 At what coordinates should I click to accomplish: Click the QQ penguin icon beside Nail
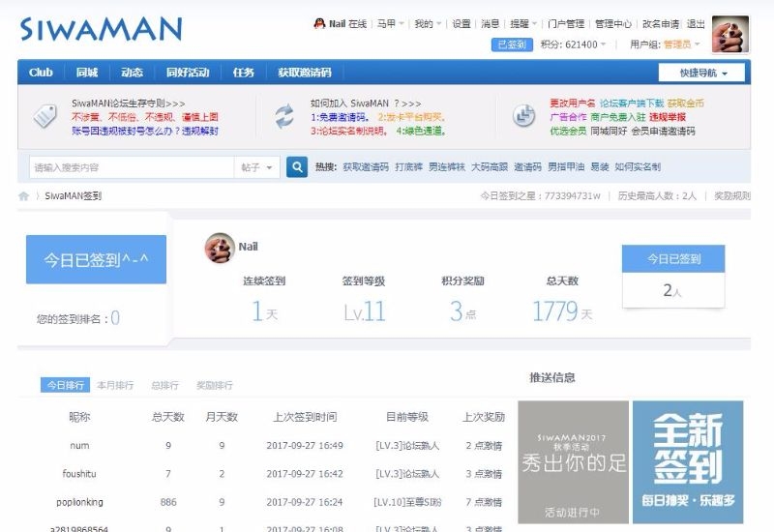[319, 23]
